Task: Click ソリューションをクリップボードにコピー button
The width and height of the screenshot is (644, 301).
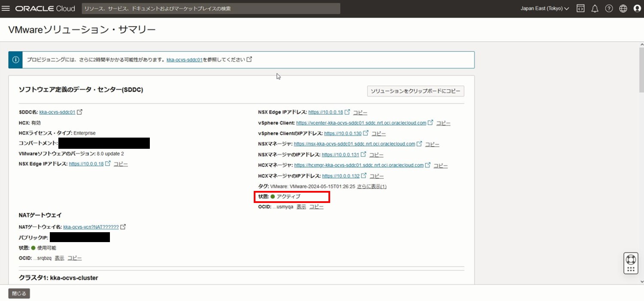Action: pyautogui.click(x=415, y=91)
